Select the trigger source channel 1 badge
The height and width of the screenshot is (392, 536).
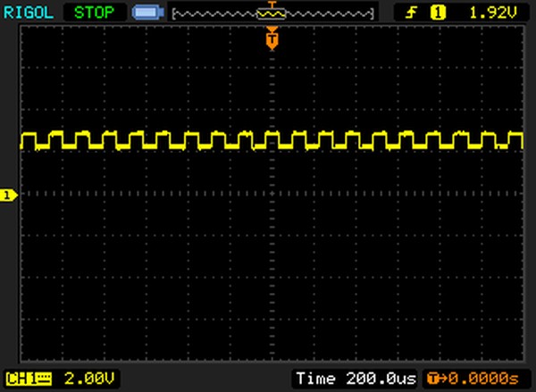click(x=438, y=13)
